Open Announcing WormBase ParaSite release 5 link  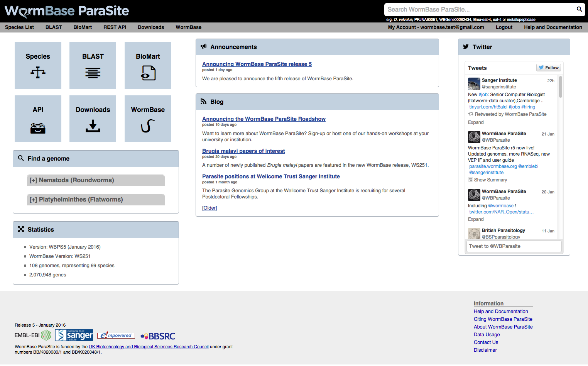point(257,64)
